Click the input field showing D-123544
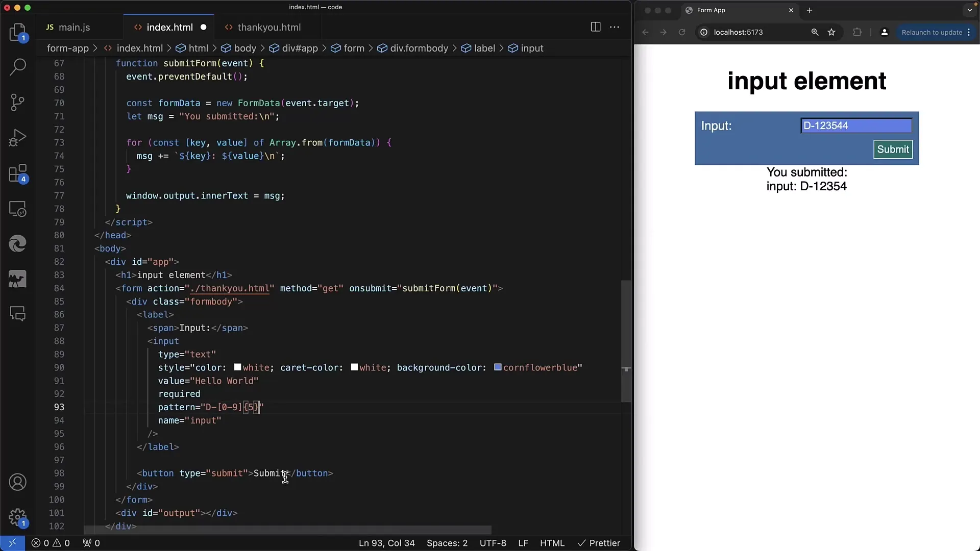The width and height of the screenshot is (980, 551). (855, 125)
